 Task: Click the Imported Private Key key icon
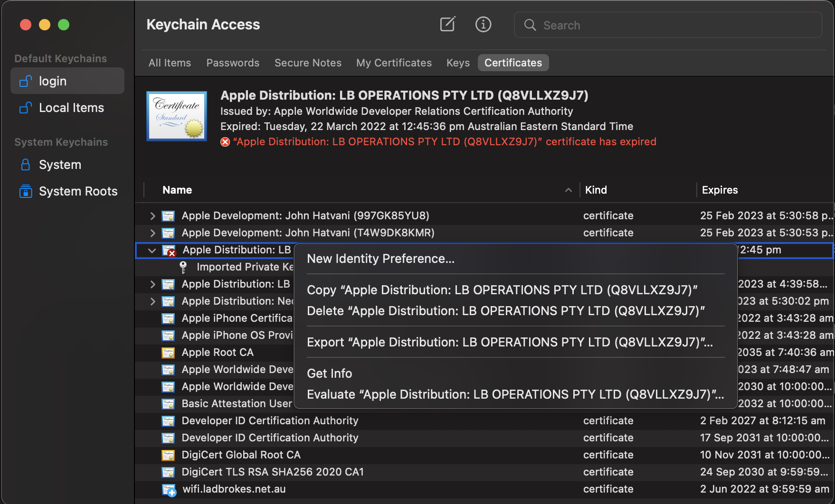coord(183,267)
